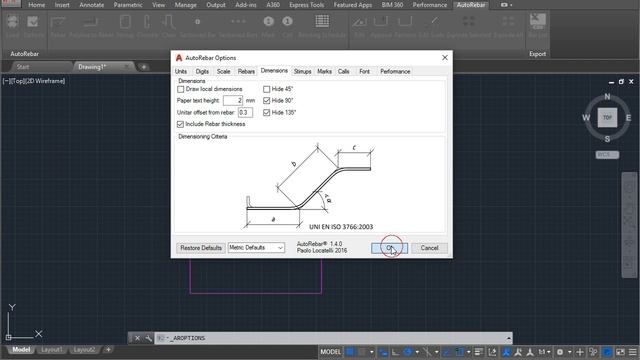The width and height of the screenshot is (640, 360).
Task: Click the annotation monitor plus icon
Action: click(x=580, y=352)
